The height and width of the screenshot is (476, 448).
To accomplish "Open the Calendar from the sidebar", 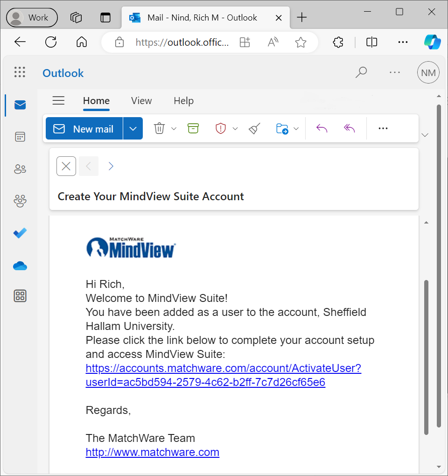I will (20, 136).
